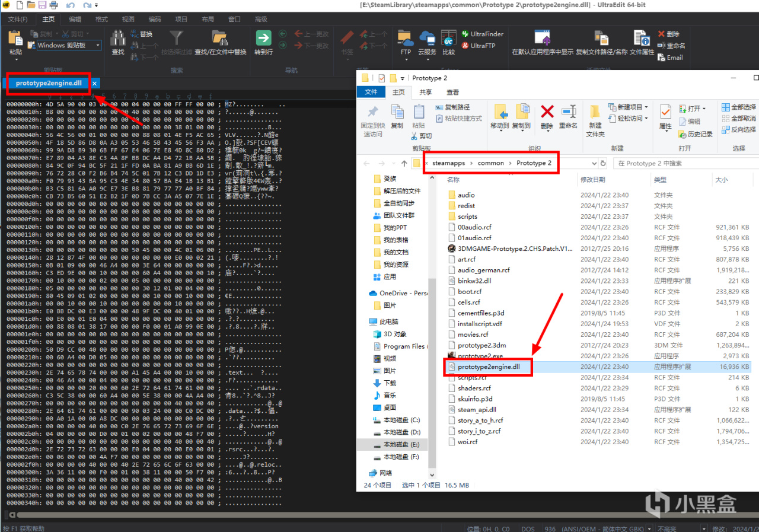759x532 pixels.
Task: Click New Folder (新建文件夹) in Explorer ribbon
Action: tap(595, 120)
